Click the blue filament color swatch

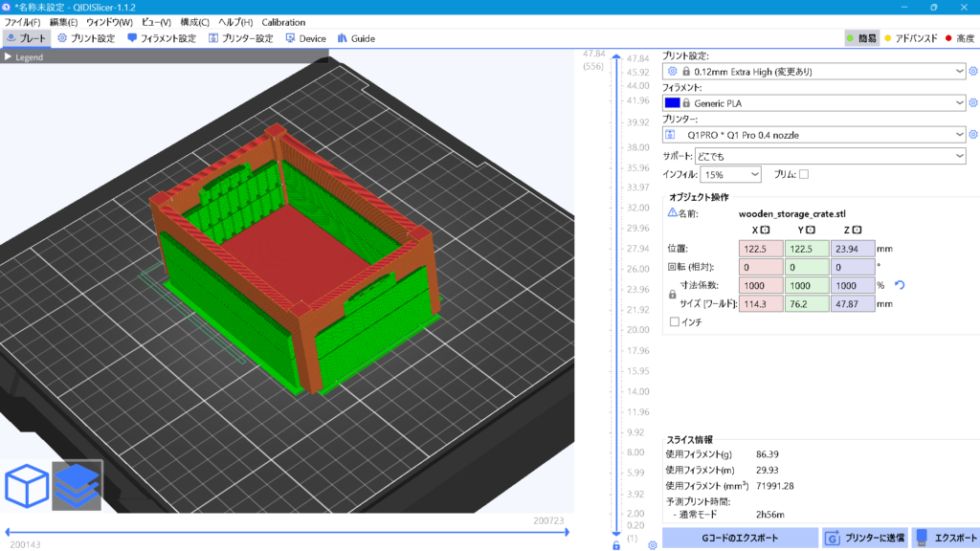point(672,102)
